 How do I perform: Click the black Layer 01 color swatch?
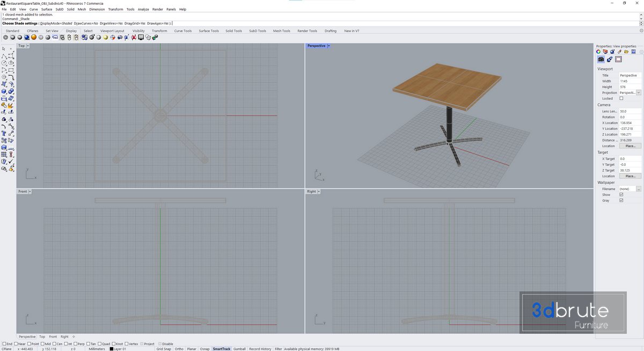(x=112, y=349)
